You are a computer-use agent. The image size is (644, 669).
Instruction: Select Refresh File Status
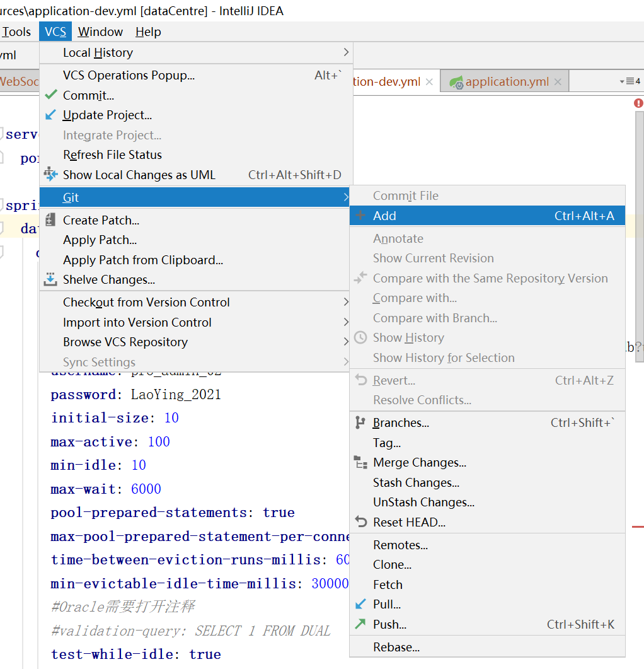pos(196,154)
